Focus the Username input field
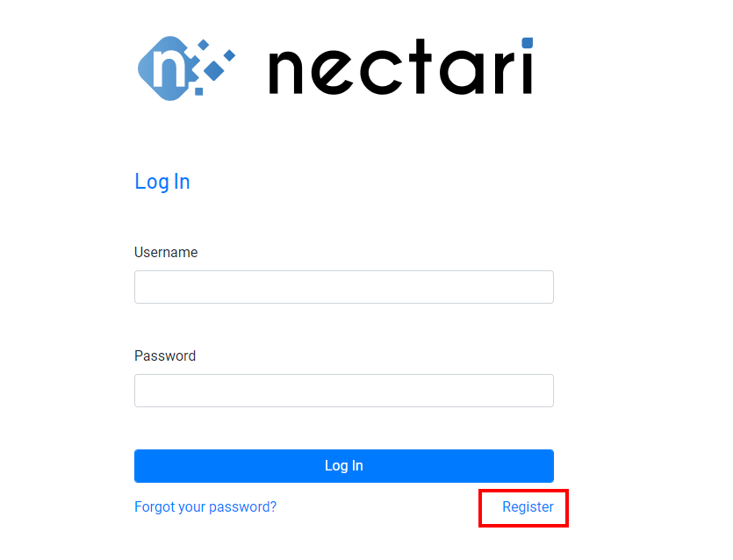Screen dimensions: 733x560 [344, 287]
